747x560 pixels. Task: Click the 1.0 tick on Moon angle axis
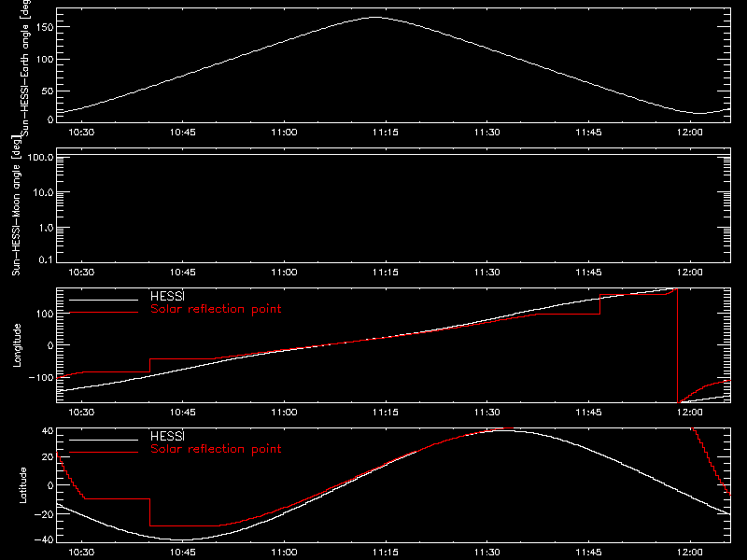[x=45, y=228]
